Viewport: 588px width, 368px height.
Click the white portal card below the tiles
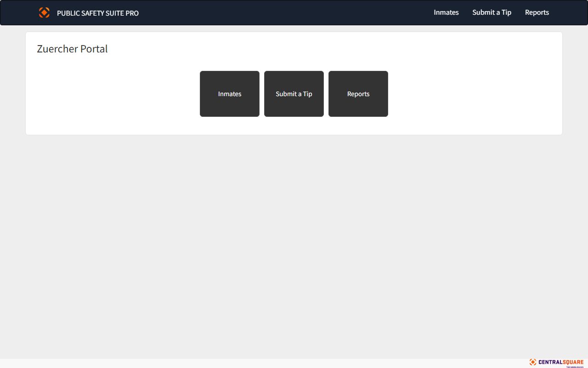point(294,126)
